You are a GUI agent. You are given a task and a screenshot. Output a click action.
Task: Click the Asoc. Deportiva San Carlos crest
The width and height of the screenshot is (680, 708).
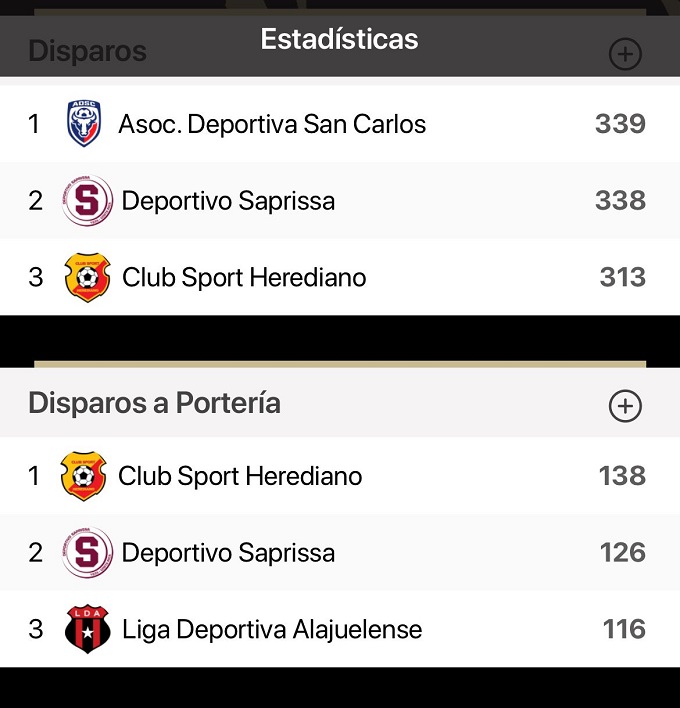[84, 124]
